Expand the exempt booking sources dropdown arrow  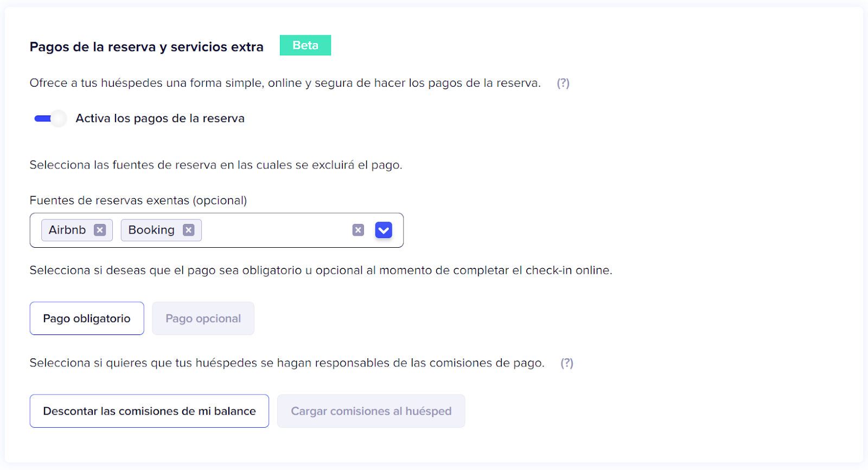coord(384,230)
